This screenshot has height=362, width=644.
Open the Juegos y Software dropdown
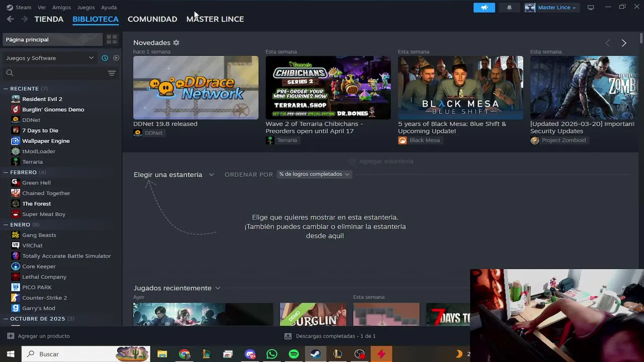pos(50,58)
